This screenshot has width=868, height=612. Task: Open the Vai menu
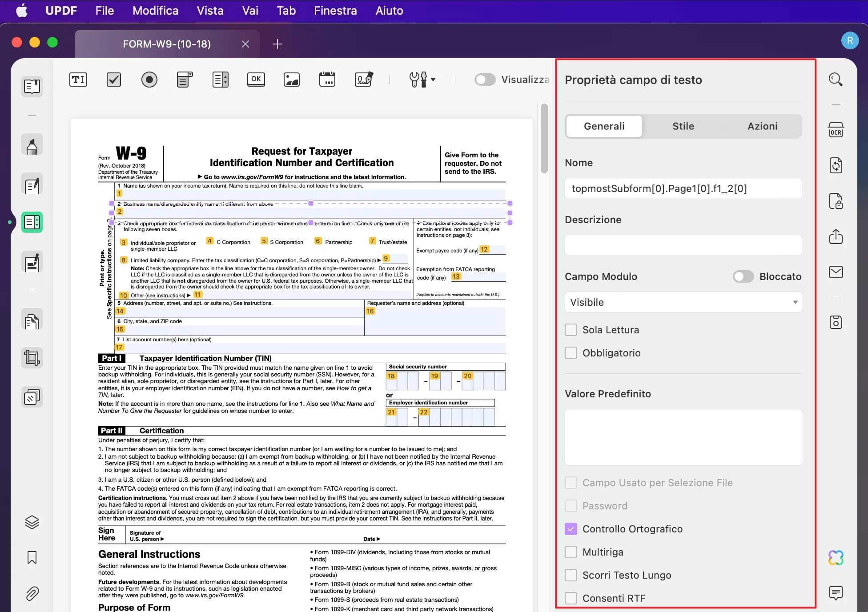click(250, 11)
